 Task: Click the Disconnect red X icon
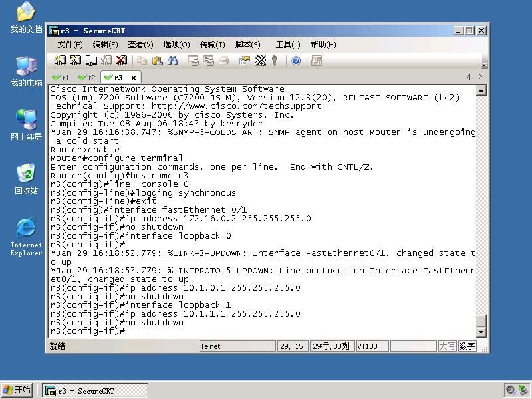click(122, 61)
